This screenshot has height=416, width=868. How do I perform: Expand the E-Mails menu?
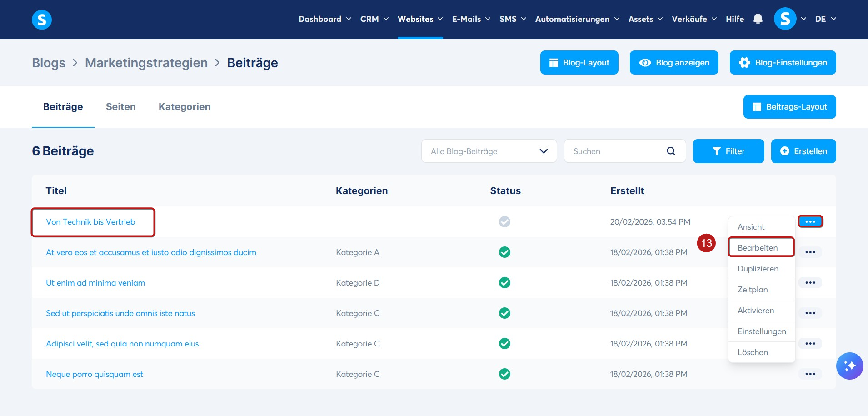tap(471, 19)
